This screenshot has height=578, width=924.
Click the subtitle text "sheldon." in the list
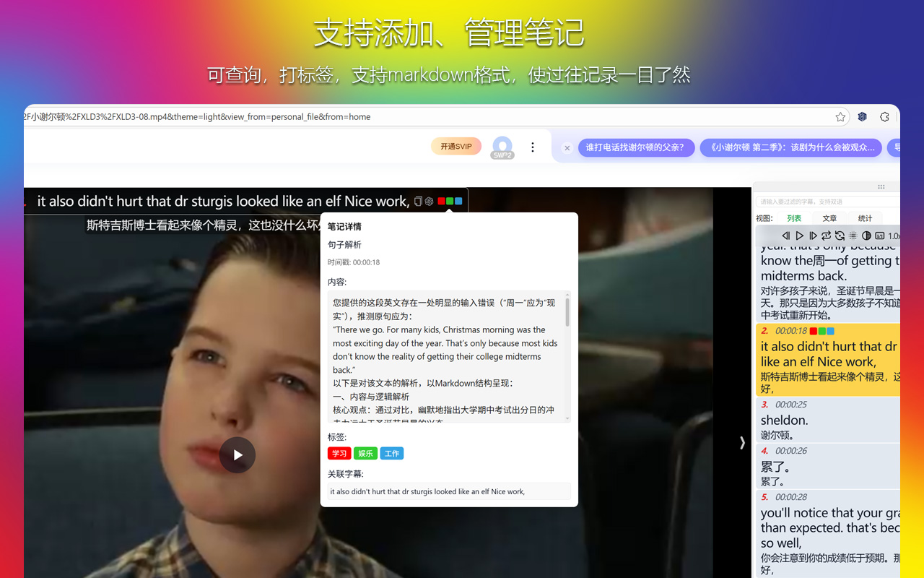[x=784, y=420]
